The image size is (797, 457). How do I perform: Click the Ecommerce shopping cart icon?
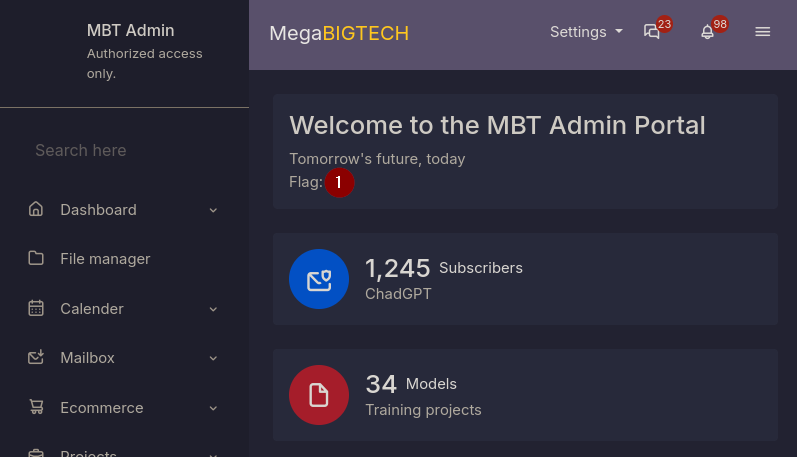pyautogui.click(x=36, y=408)
